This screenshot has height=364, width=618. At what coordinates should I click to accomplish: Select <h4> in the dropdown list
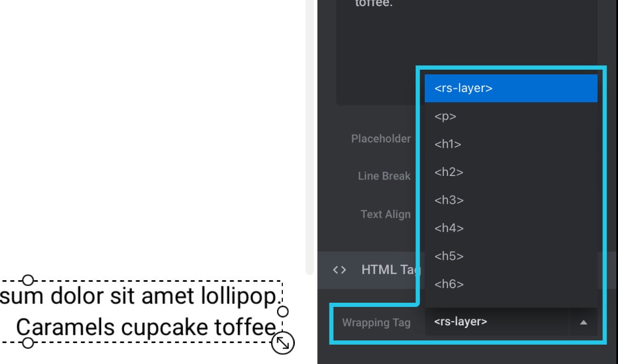click(511, 228)
